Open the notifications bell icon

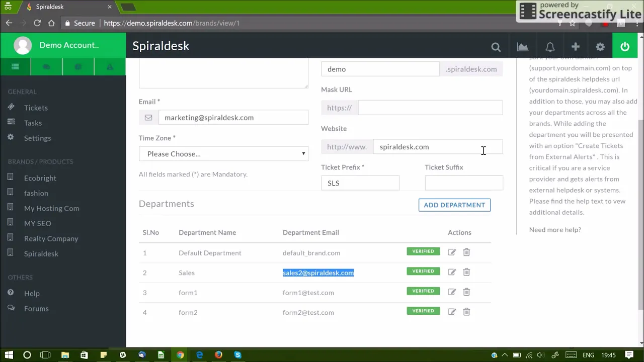pyautogui.click(x=550, y=47)
